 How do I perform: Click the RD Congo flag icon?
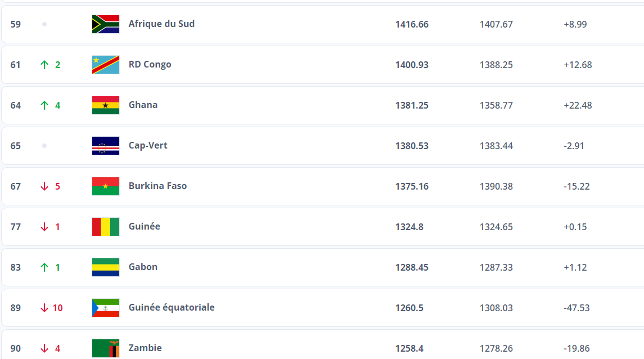click(x=106, y=65)
